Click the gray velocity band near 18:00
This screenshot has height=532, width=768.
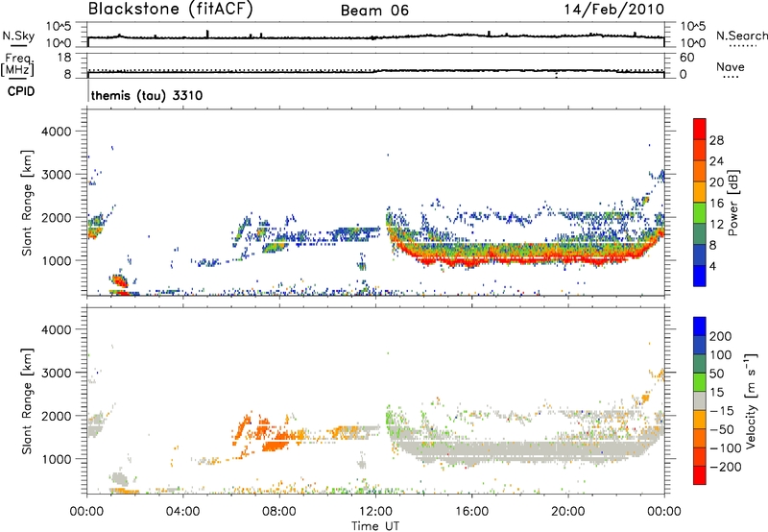pyautogui.click(x=519, y=451)
